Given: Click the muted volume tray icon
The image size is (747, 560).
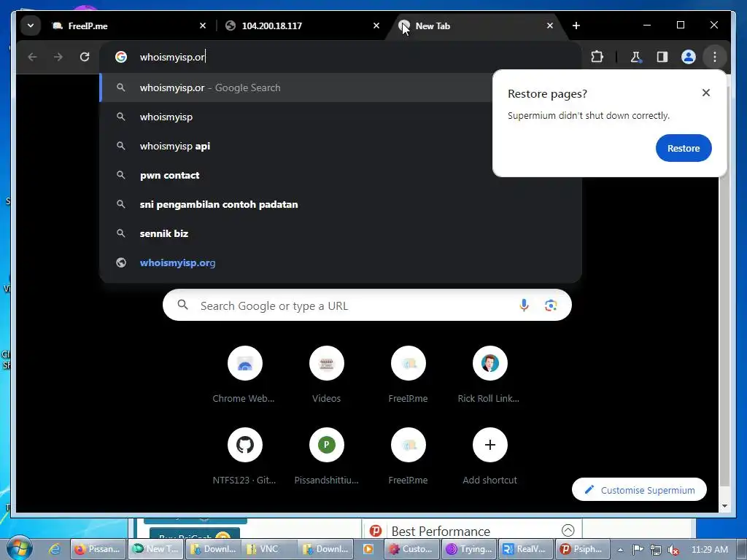Looking at the screenshot, I should tap(673, 550).
